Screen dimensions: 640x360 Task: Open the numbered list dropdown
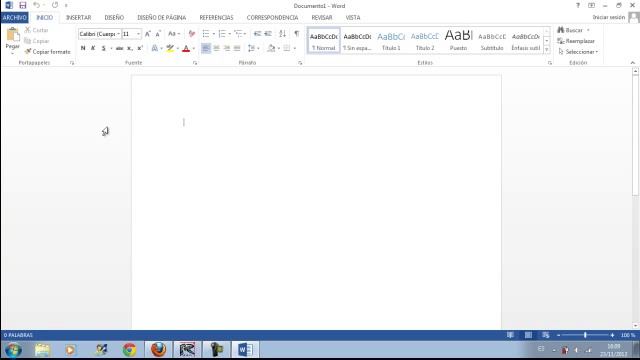coord(229,34)
